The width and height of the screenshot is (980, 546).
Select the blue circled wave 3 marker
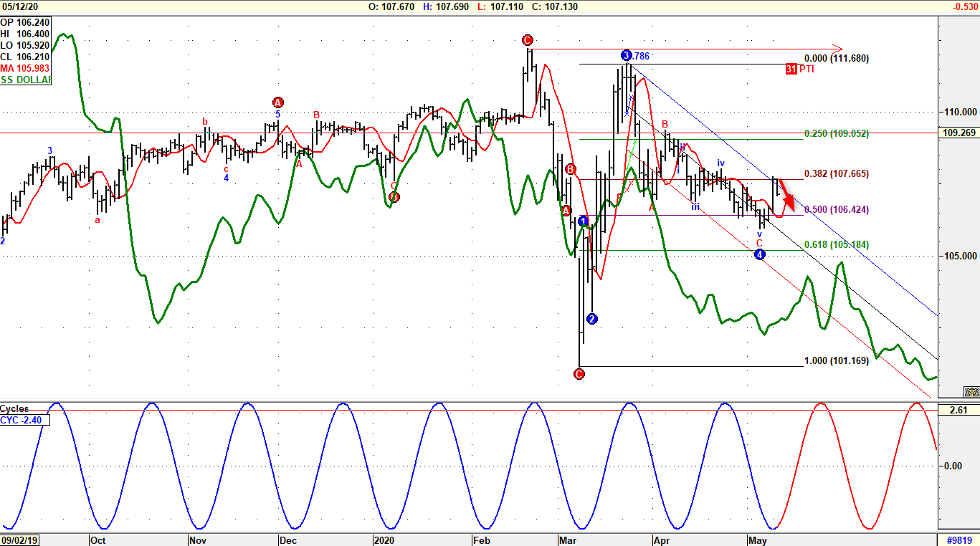tap(626, 55)
